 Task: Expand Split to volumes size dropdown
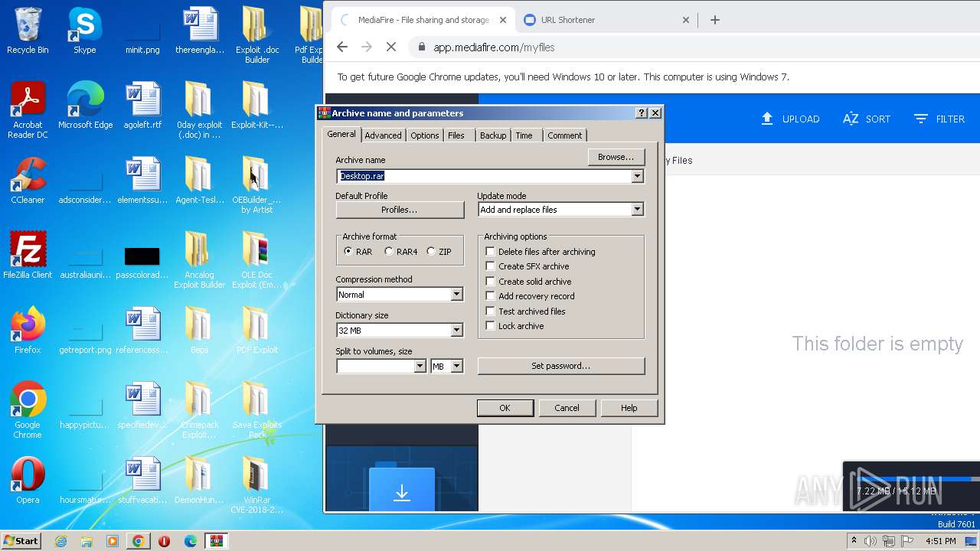pos(420,367)
